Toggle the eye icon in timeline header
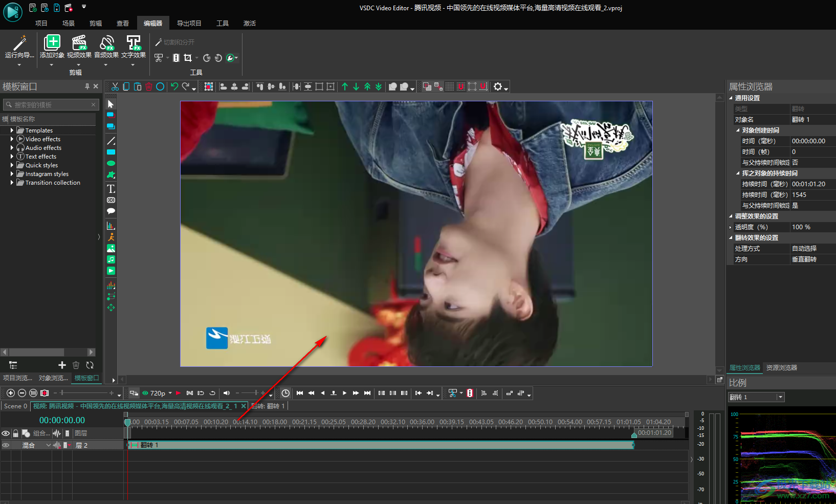Image resolution: width=836 pixels, height=504 pixels. tap(6, 433)
